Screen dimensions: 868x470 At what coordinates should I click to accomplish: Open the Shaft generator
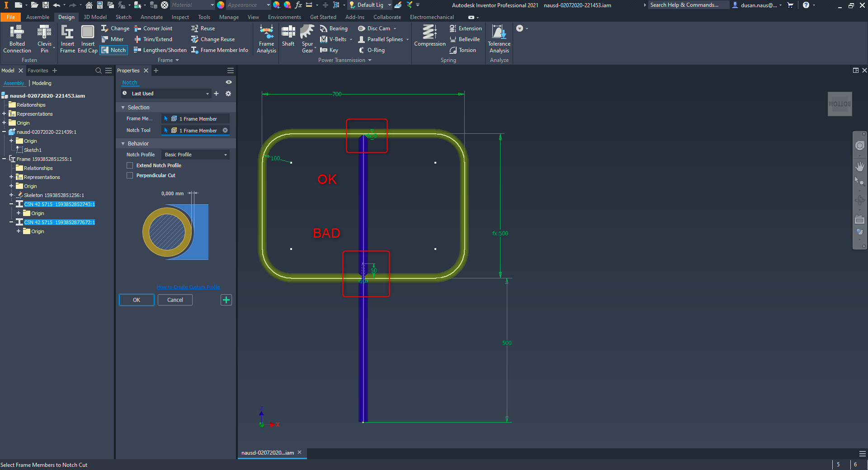coord(288,36)
